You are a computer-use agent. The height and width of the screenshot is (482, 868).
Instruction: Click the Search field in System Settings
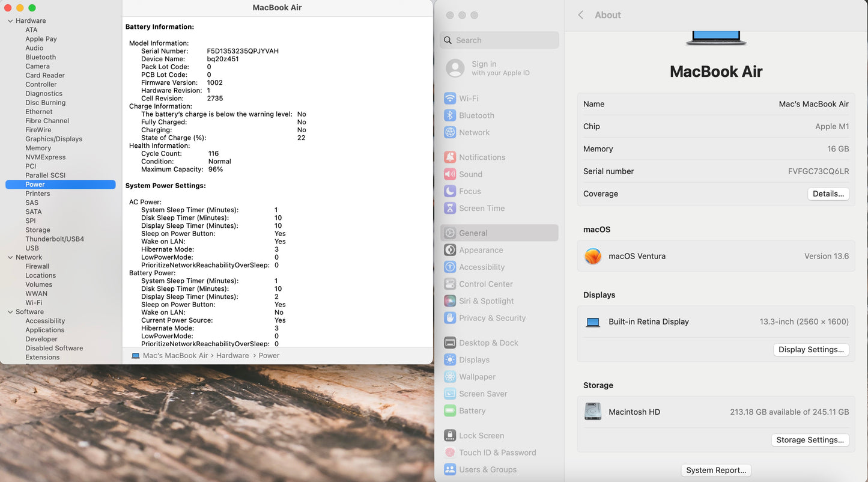[505, 40]
